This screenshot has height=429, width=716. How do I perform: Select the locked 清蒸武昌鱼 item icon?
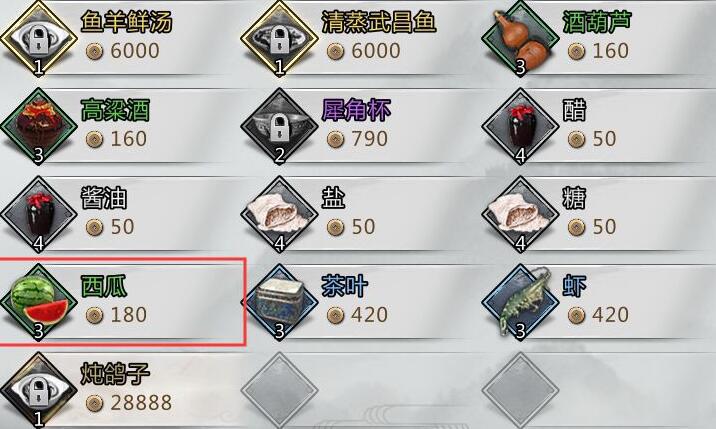[x=279, y=38]
